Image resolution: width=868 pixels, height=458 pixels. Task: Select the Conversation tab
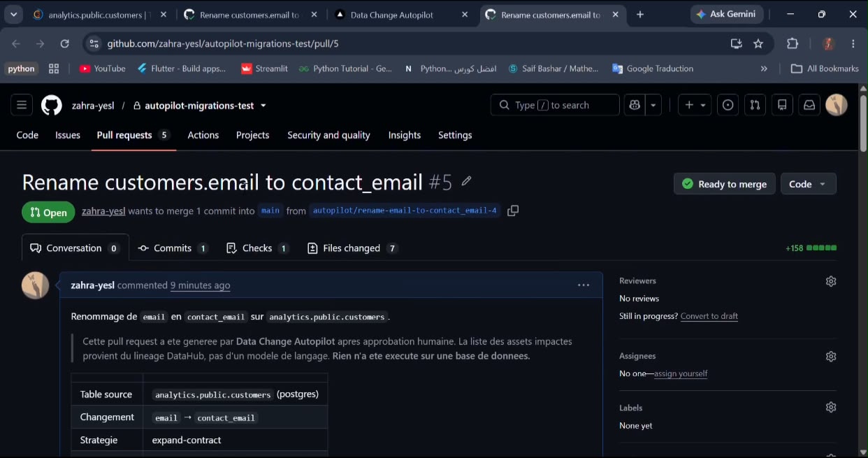[x=75, y=248]
